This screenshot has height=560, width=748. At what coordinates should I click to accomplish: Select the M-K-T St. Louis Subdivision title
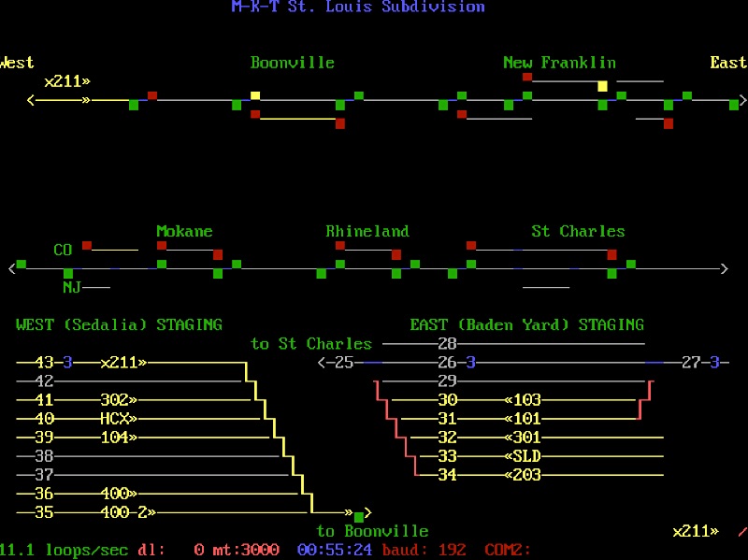coord(358,7)
